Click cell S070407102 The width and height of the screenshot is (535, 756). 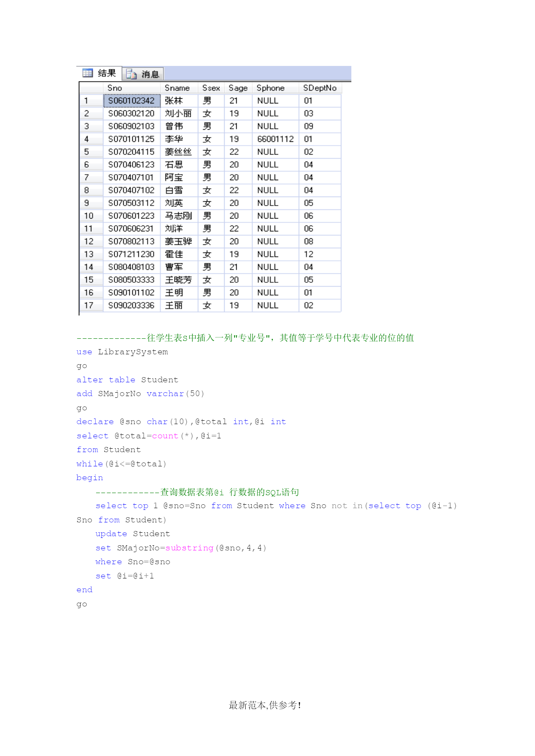pyautogui.click(x=132, y=190)
